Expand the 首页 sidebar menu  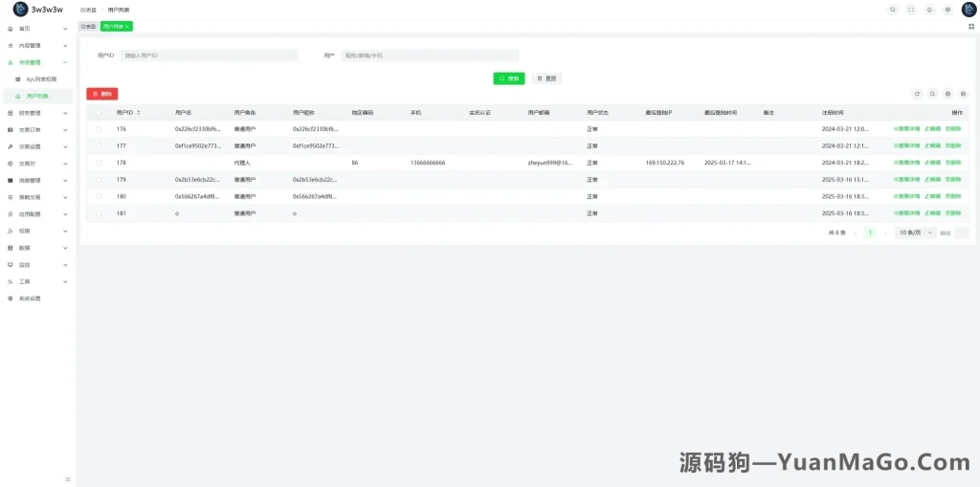[37, 29]
